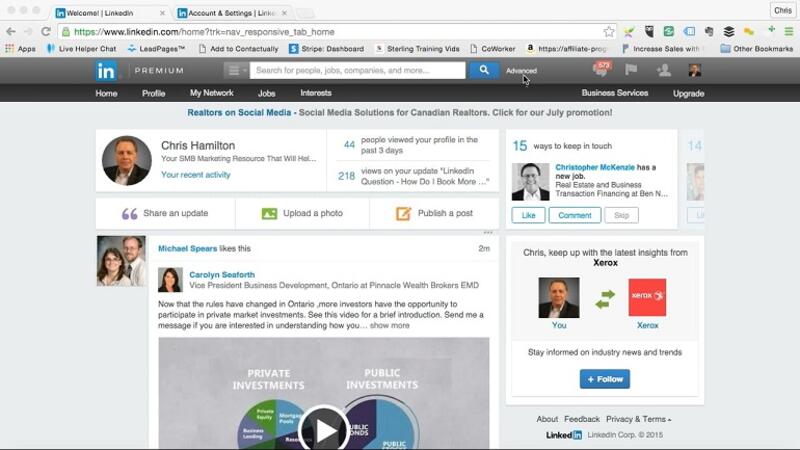
Task: Expand the Privacy & Terms menu
Action: coord(638,419)
